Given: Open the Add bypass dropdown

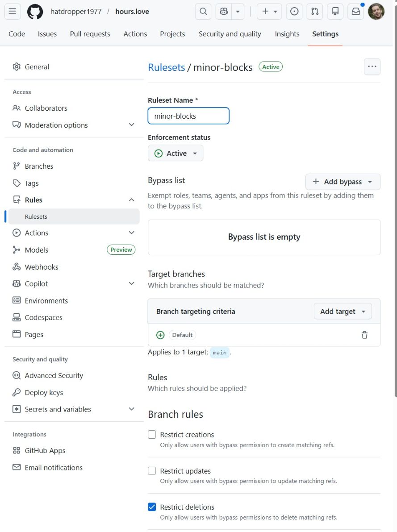Looking at the screenshot, I should tap(343, 182).
